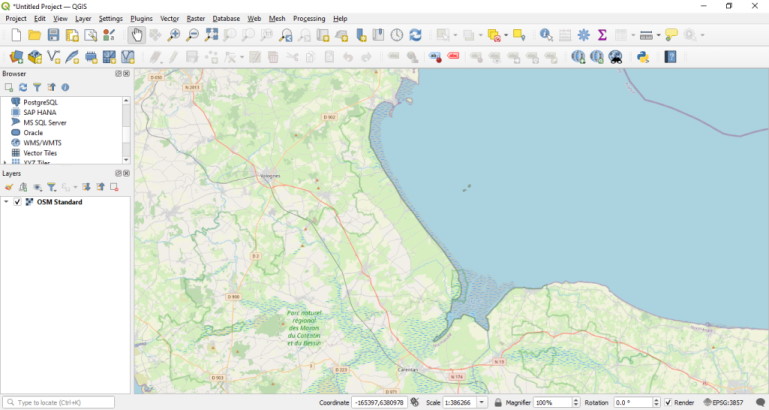Click the Zoom Full extent icon
The width and height of the screenshot is (769, 410).
pos(212,35)
